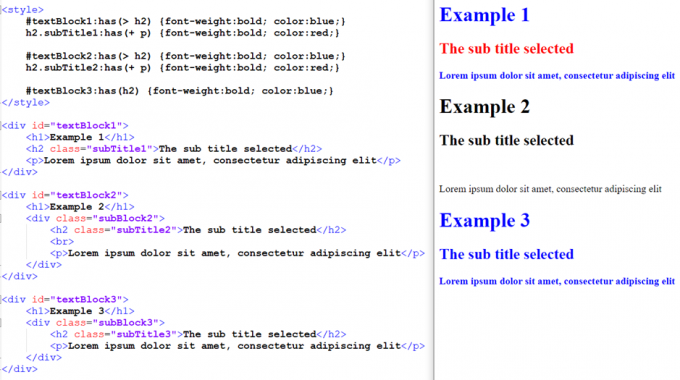Place cursor on h2.subTitle1:has(+ p) rule
This screenshot has width=680, height=380.
click(x=183, y=33)
